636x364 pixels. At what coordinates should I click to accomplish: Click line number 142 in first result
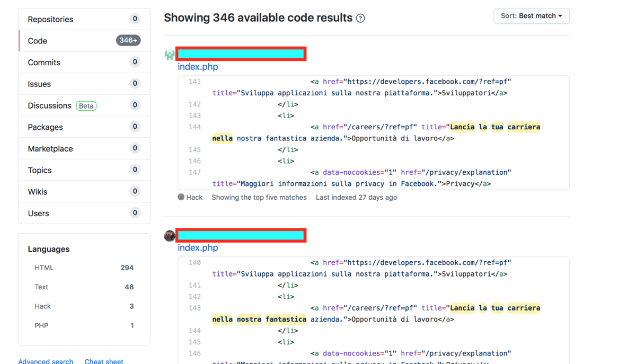(x=195, y=104)
